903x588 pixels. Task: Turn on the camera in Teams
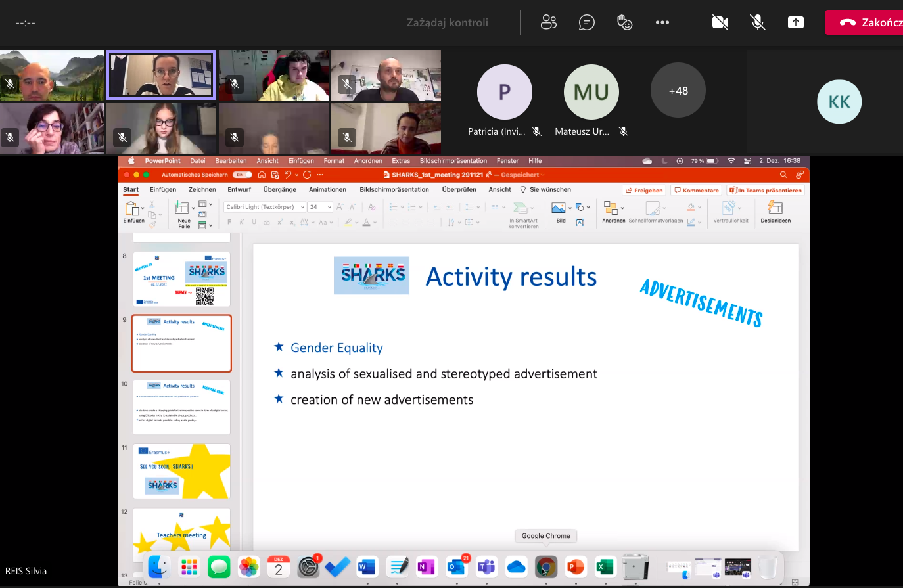point(720,22)
